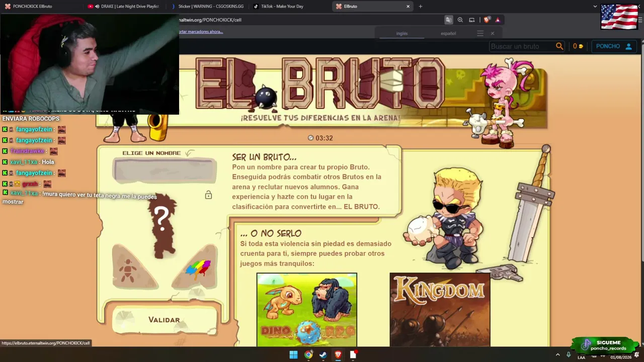Viewport: 644px width, 362px height.
Task: Open a new browser tab
Action: [x=421, y=7]
